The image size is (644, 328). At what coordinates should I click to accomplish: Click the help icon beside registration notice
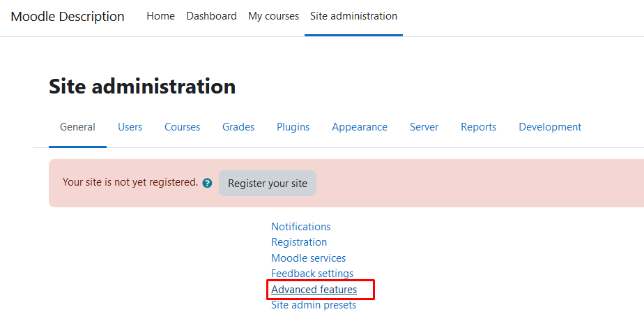(207, 184)
